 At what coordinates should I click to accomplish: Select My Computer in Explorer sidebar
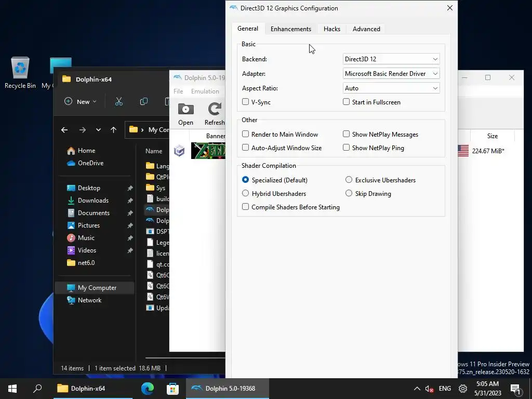(x=95, y=288)
